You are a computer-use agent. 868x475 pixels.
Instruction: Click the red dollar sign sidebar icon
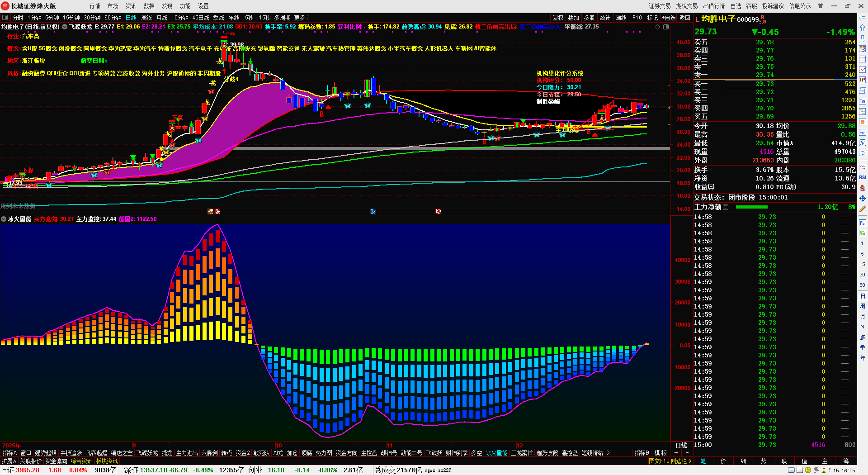click(x=863, y=188)
